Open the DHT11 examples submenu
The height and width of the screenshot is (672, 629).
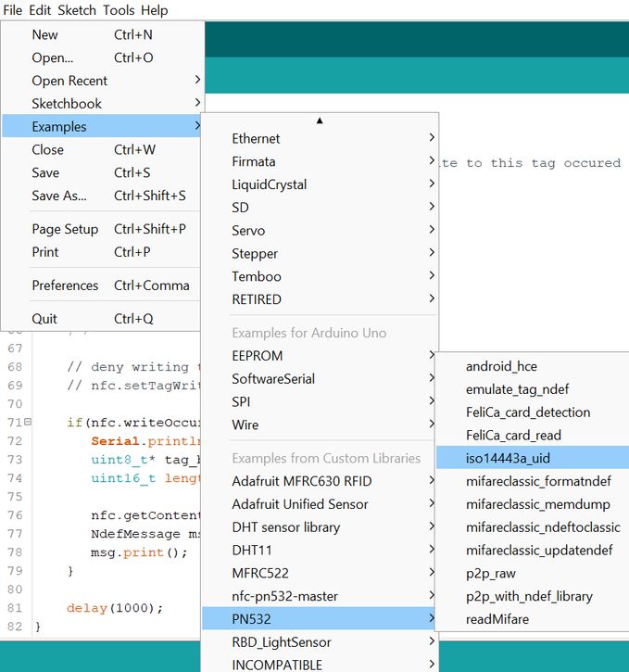click(x=320, y=551)
